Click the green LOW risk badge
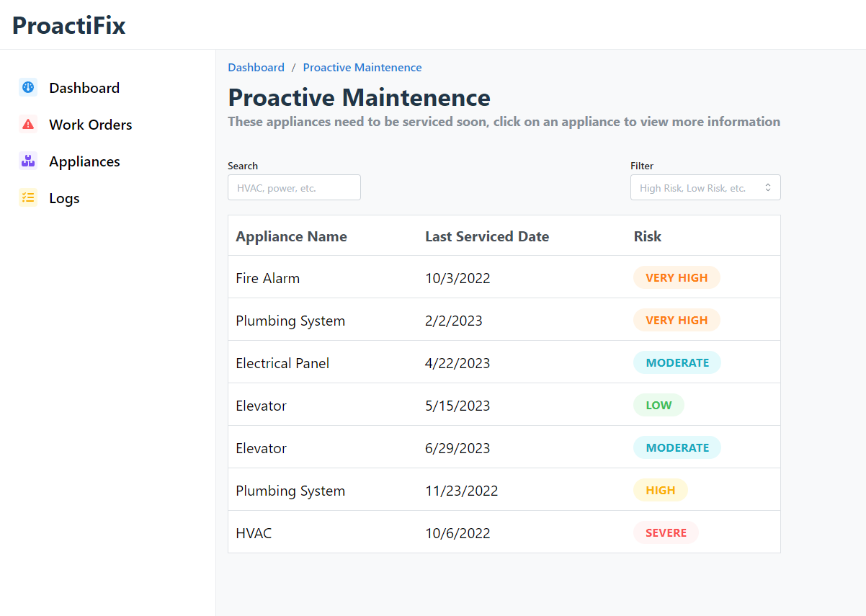Image resolution: width=866 pixels, height=616 pixels. [x=659, y=405]
